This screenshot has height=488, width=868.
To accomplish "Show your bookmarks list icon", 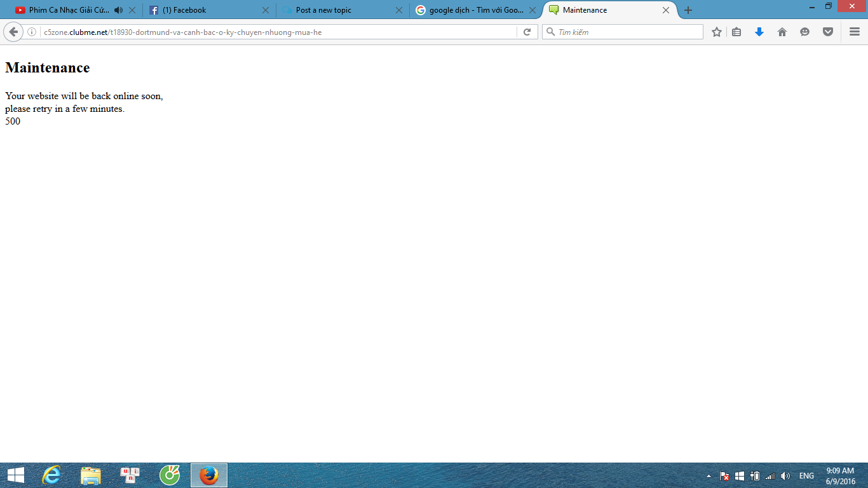I will [736, 32].
